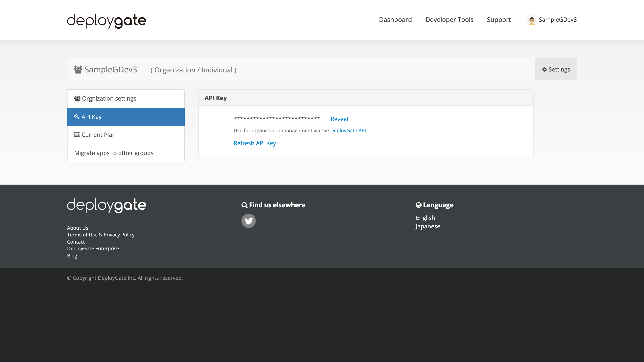The height and width of the screenshot is (362, 644).
Task: Click the organization group icon beside SampleGDev3 title
Action: point(78,69)
